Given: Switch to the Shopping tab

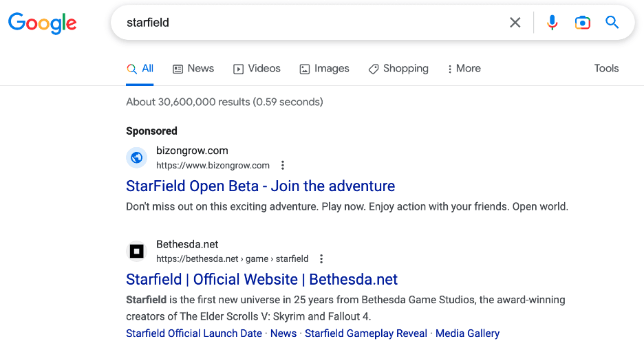Looking at the screenshot, I should 398,69.
